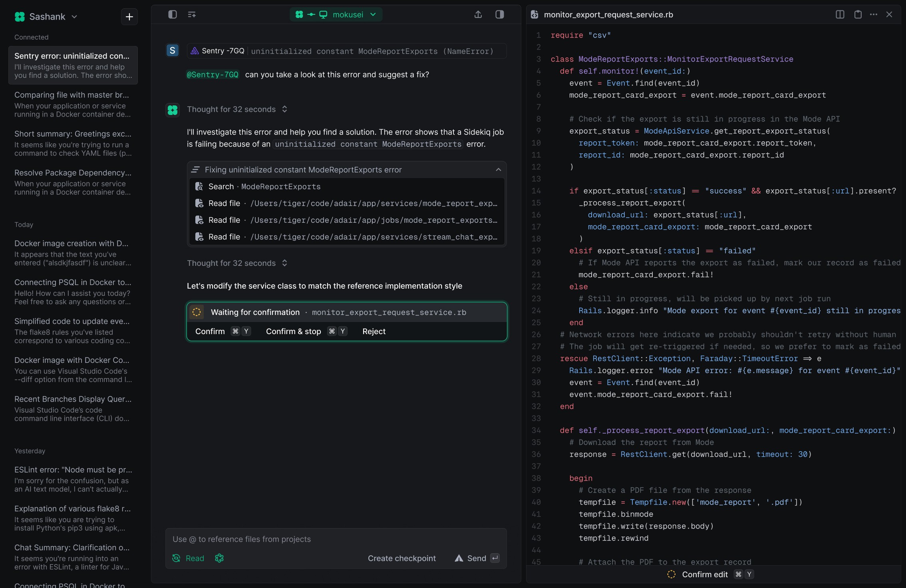
Task: Close the monitor_export_request_service.rb panel
Action: click(x=889, y=15)
